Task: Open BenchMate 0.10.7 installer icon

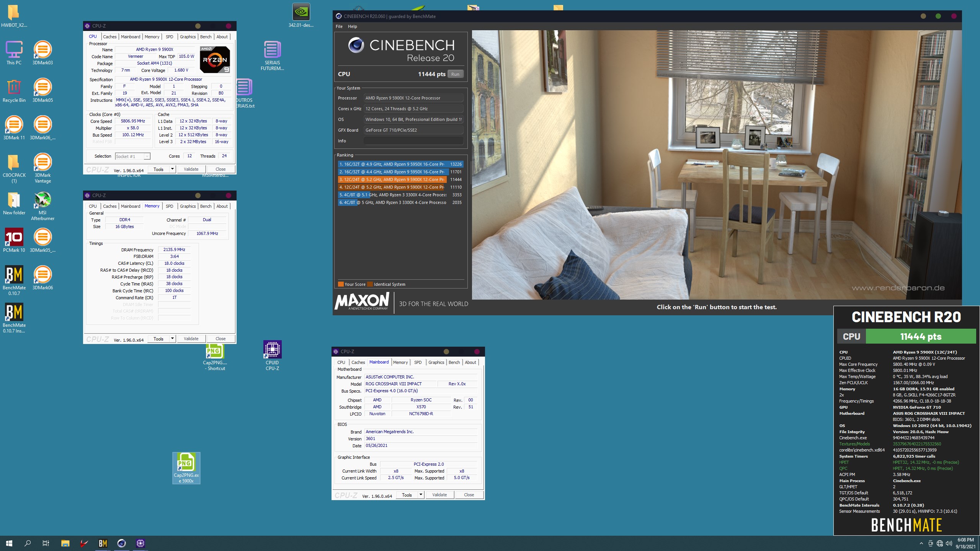Action: click(x=14, y=318)
